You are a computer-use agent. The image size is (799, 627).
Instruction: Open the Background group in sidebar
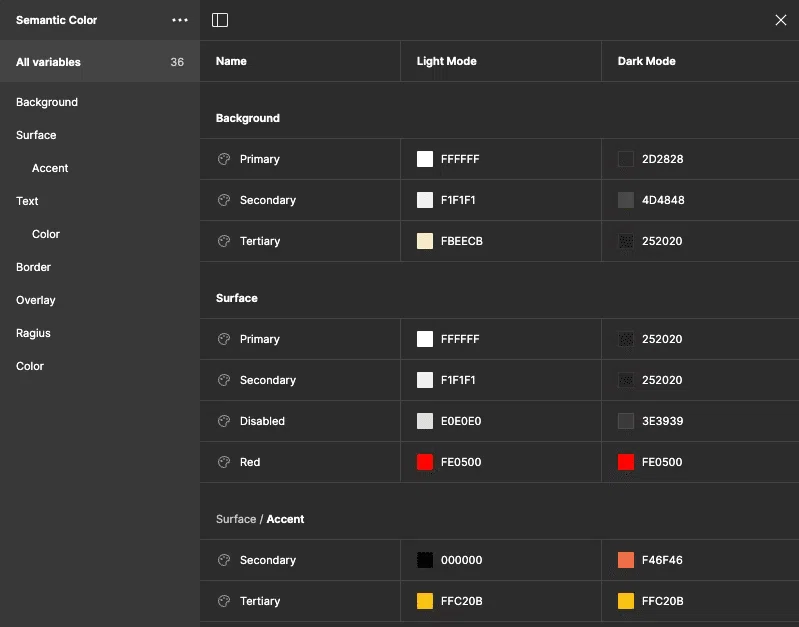[47, 102]
